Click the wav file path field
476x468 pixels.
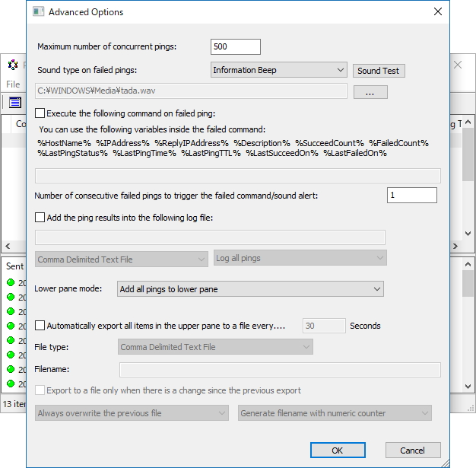click(191, 91)
